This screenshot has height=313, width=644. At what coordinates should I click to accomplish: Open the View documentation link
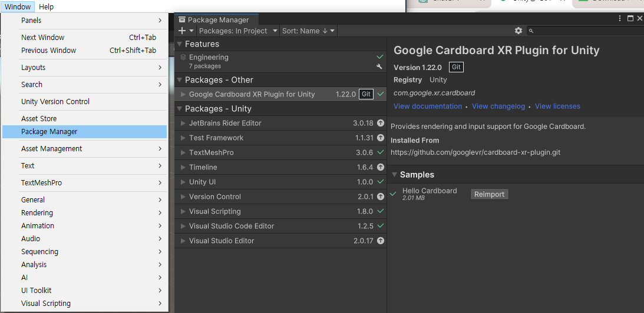click(x=428, y=106)
